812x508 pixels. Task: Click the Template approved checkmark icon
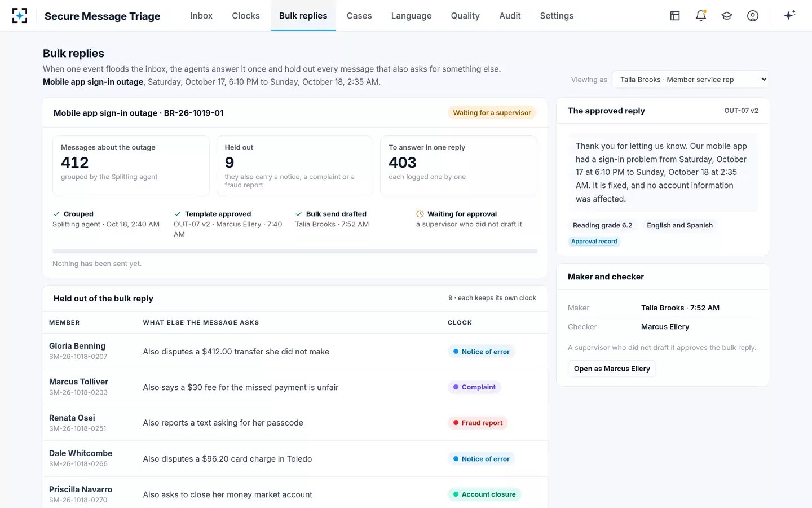tap(178, 214)
